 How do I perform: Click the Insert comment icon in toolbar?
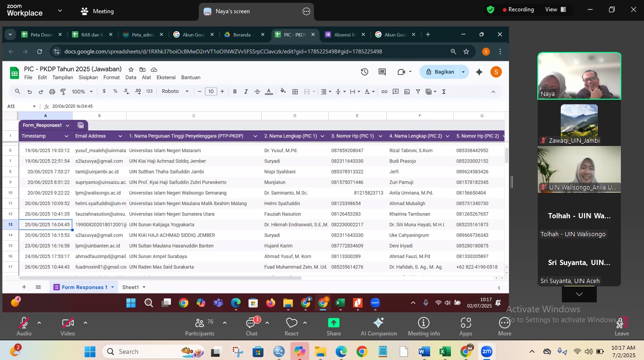[x=396, y=92]
